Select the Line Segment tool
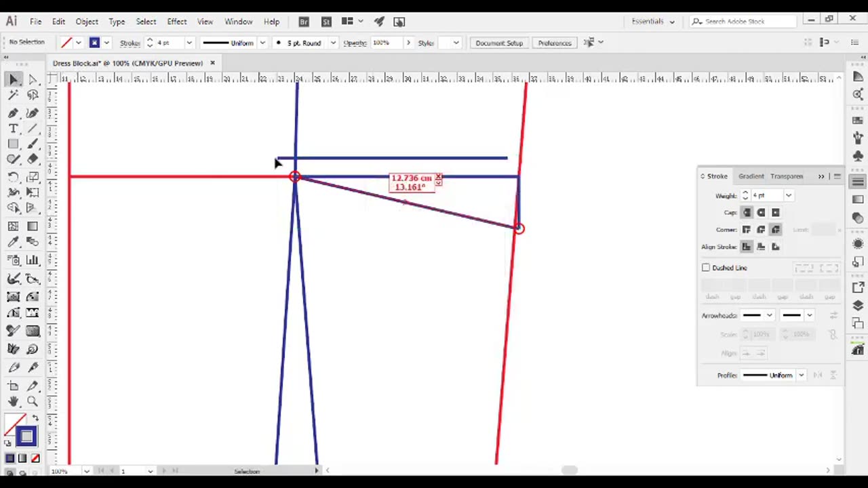Screen dimensions: 868x488 pyautogui.click(x=33, y=129)
